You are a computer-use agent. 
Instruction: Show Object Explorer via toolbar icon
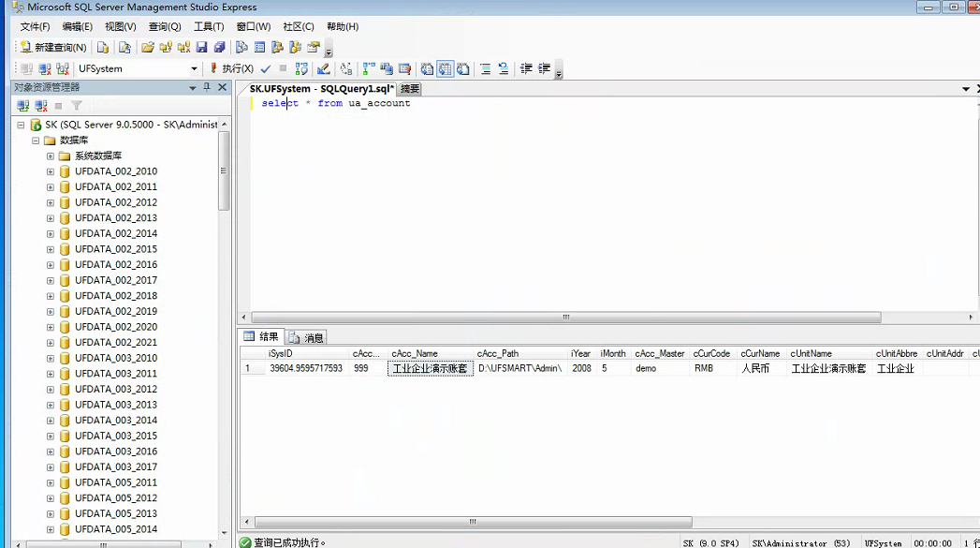point(277,48)
